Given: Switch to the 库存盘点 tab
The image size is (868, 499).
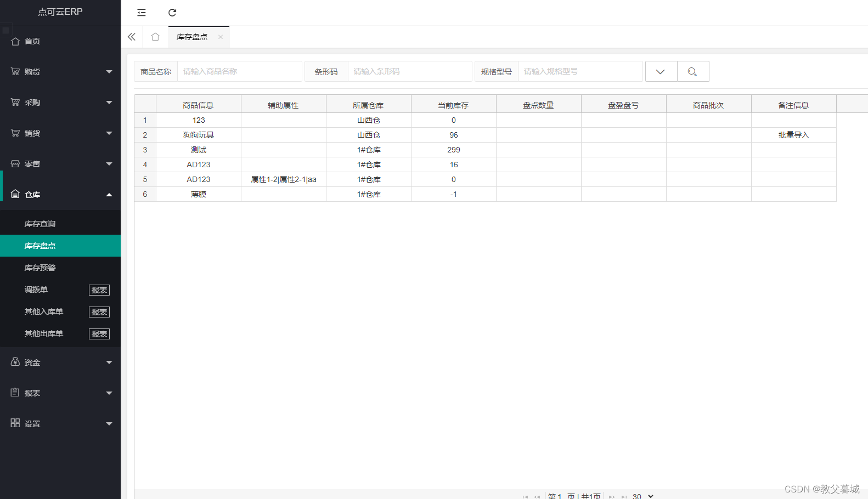Looking at the screenshot, I should tap(192, 37).
